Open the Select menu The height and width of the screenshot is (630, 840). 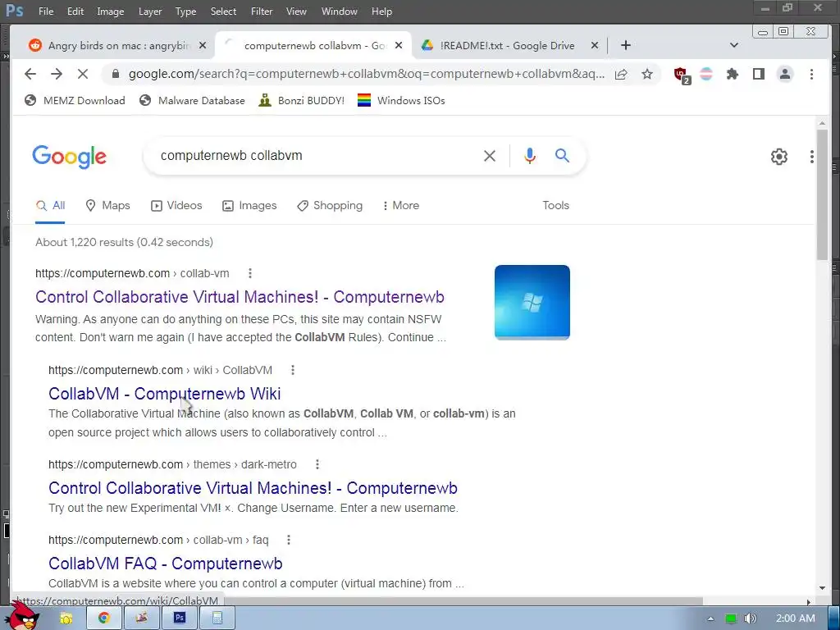click(223, 11)
